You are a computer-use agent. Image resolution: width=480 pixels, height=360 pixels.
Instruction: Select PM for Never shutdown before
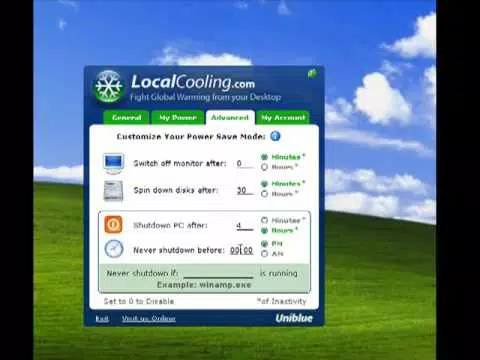264,244
